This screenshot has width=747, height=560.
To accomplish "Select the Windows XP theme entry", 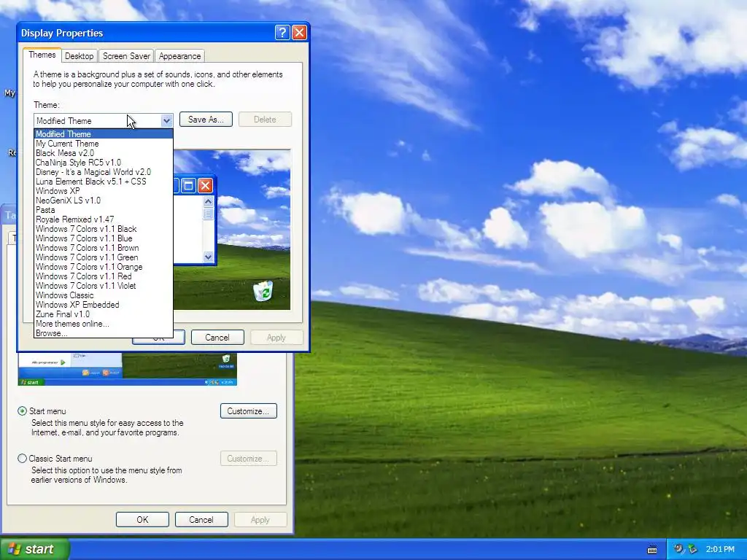I will [104, 191].
